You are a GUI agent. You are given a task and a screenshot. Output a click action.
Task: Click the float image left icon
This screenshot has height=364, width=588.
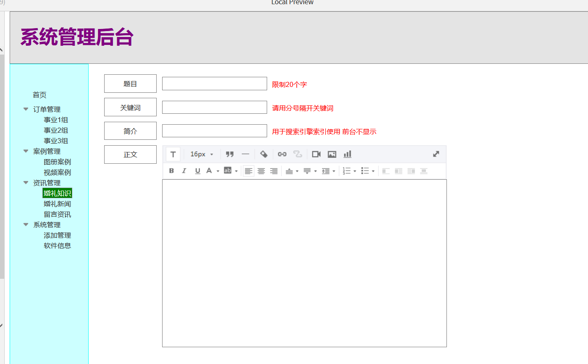coord(386,171)
